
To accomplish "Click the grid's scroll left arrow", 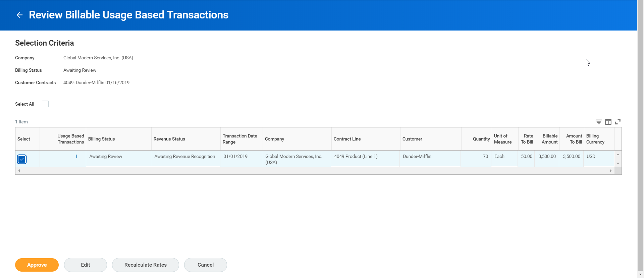I will (19, 171).
